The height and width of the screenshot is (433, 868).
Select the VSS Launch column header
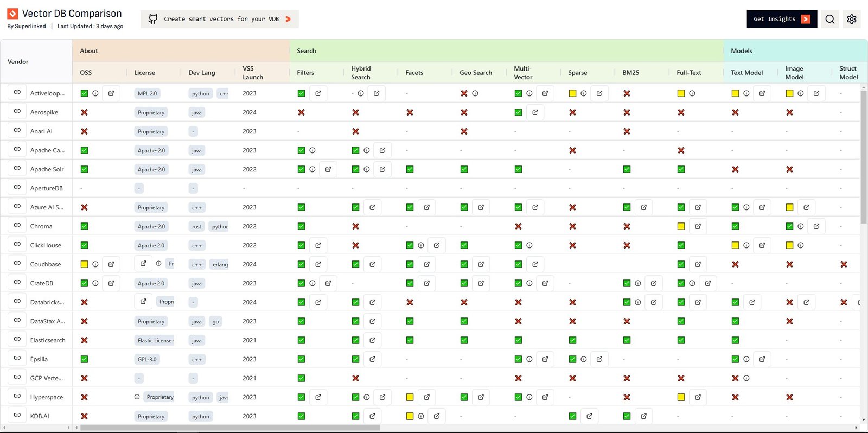click(252, 73)
